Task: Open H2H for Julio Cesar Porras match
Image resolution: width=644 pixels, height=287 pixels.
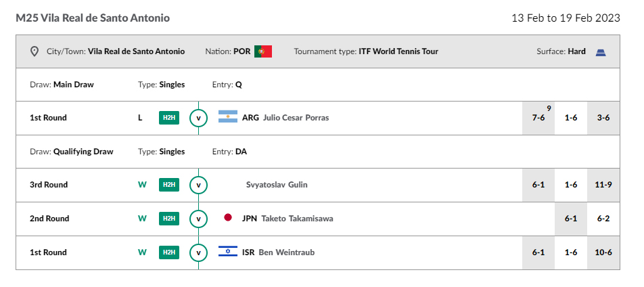Action: pos(169,118)
